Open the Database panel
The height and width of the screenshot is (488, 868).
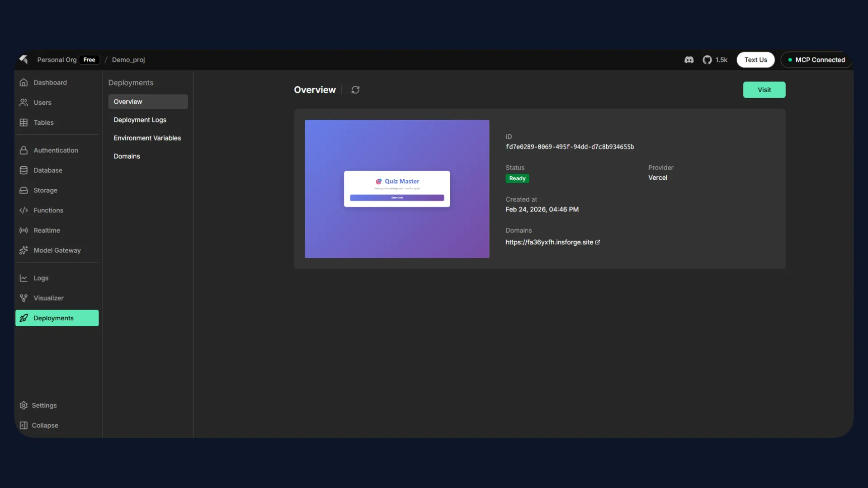pyautogui.click(x=48, y=170)
